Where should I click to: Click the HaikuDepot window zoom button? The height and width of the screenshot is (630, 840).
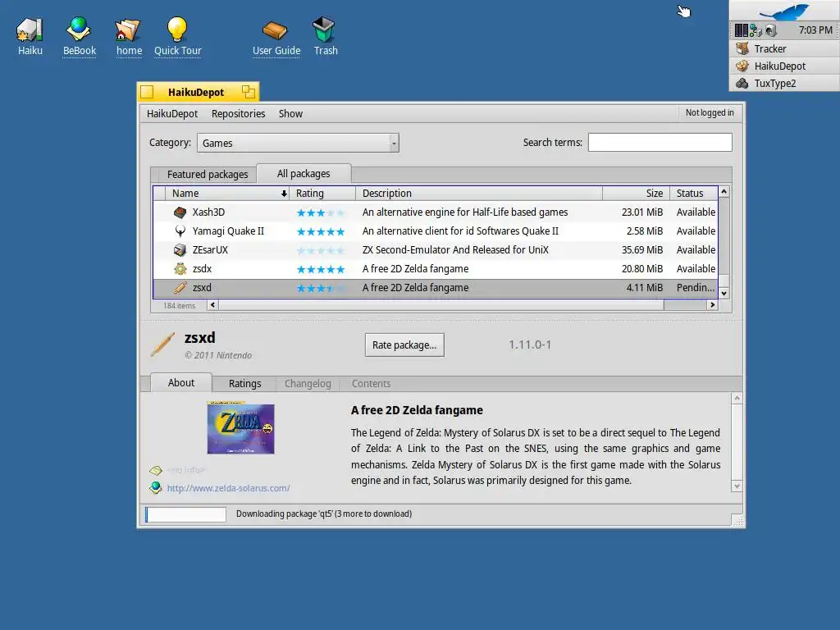click(x=248, y=92)
